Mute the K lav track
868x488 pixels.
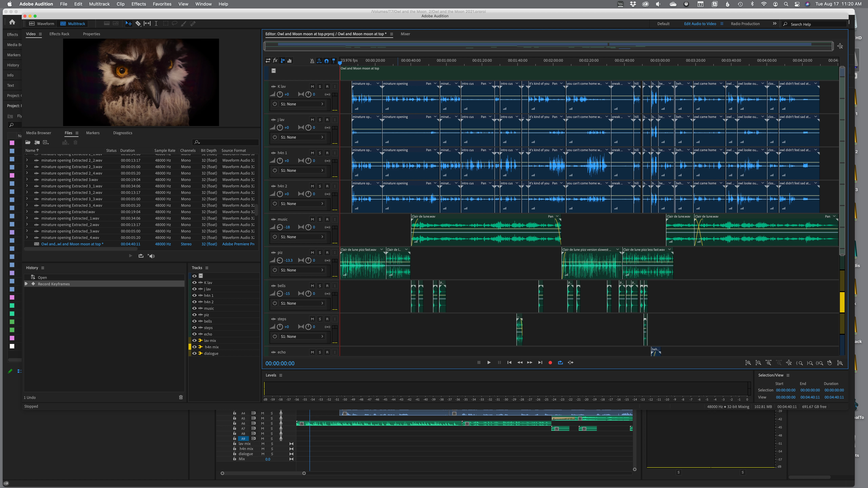[312, 87]
